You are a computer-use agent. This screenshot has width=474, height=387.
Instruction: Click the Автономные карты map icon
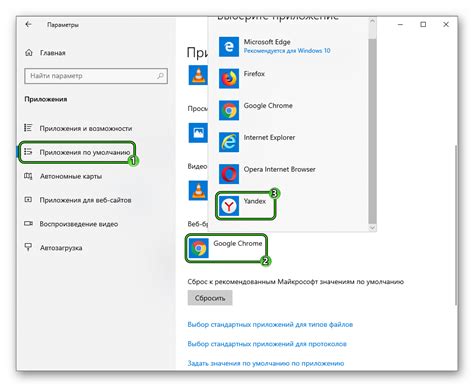coord(28,176)
